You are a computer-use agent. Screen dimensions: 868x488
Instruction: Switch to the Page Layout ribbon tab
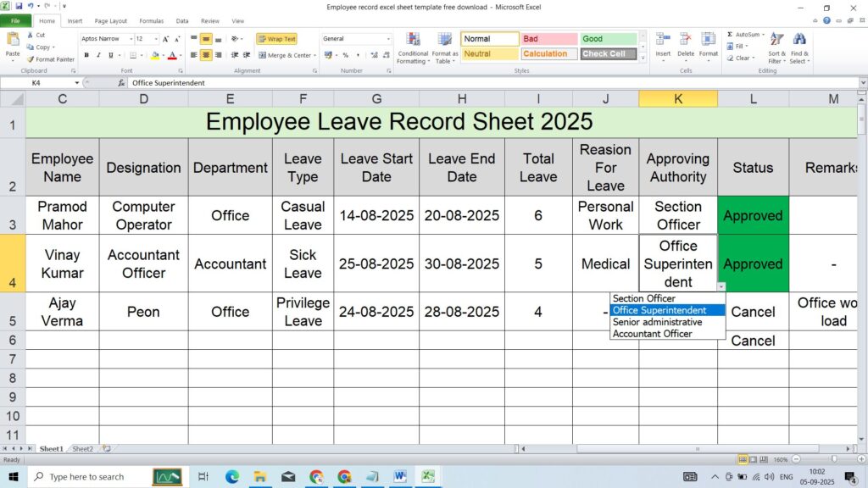[111, 21]
